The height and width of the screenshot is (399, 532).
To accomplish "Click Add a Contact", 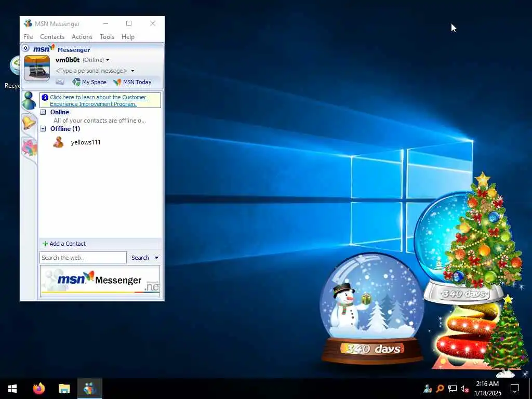I will tap(64, 244).
